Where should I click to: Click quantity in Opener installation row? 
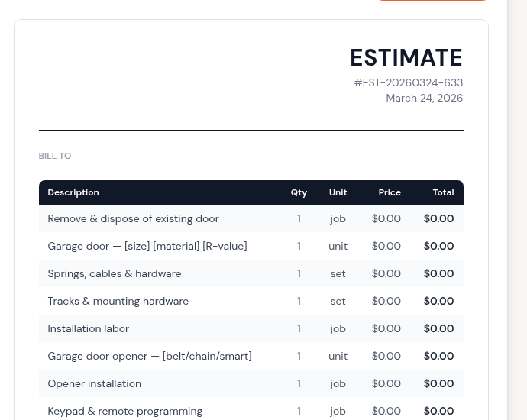[x=299, y=383]
